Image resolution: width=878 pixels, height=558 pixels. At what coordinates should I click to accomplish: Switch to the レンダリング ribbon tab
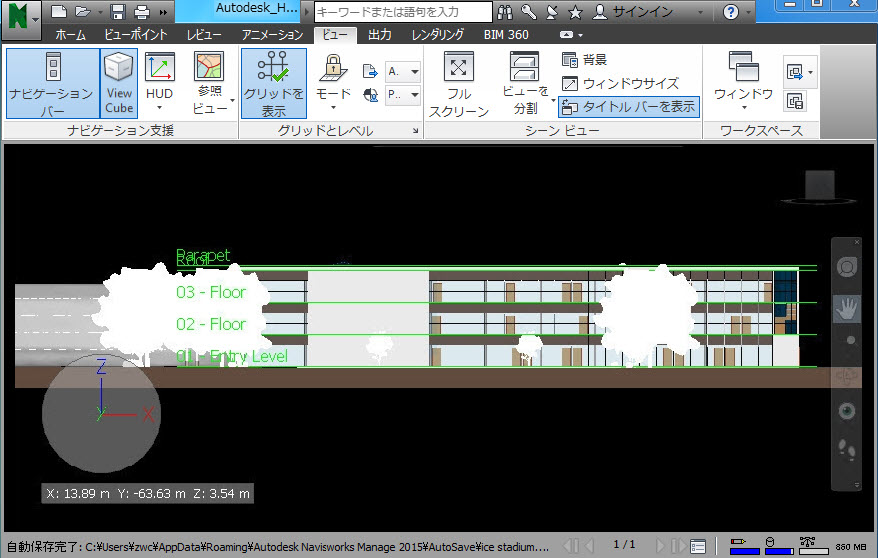[x=438, y=35]
